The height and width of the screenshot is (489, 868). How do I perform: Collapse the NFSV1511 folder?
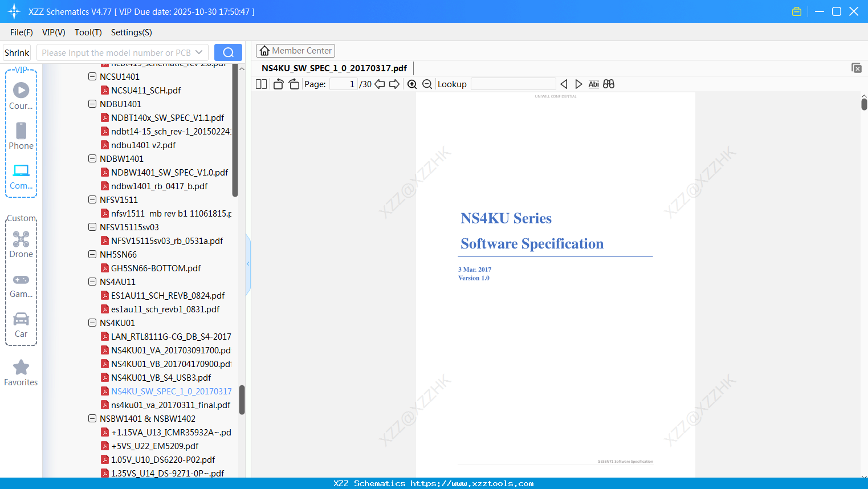92,199
